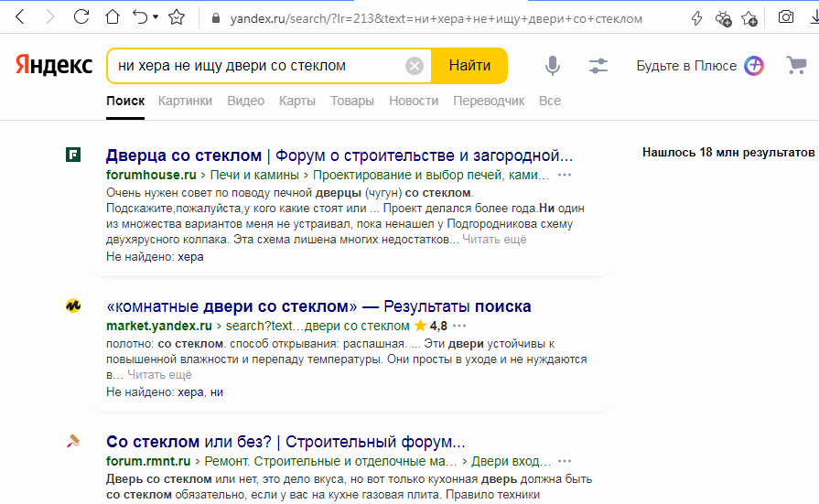
Task: Click the ни link in second Не найдено
Action: point(217,392)
